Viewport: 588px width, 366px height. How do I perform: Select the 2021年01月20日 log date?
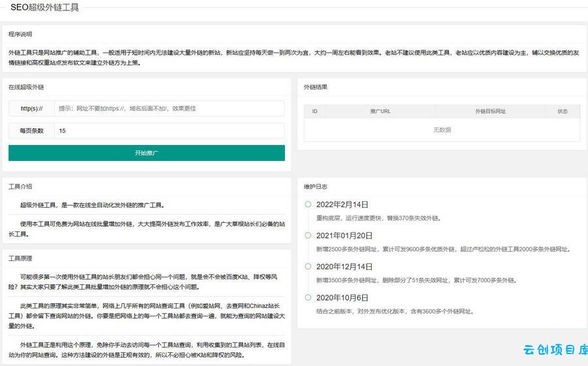[344, 235]
